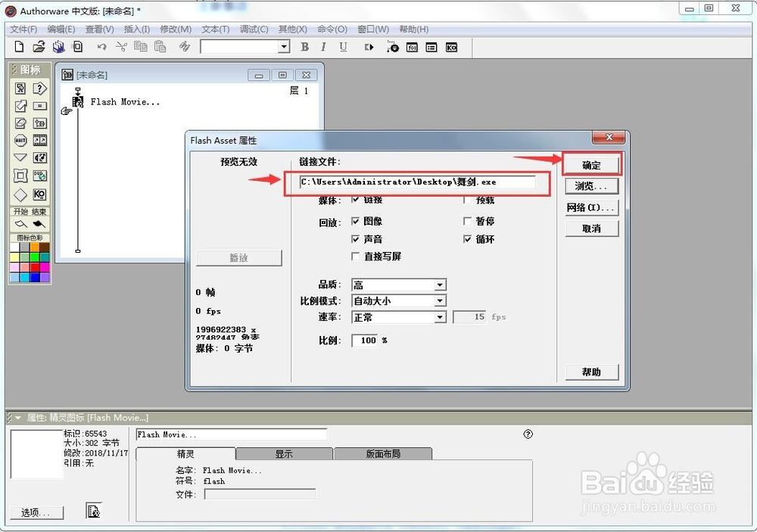Open the toolbar text style dropdown
Image resolution: width=757 pixels, height=532 pixels.
(x=285, y=47)
